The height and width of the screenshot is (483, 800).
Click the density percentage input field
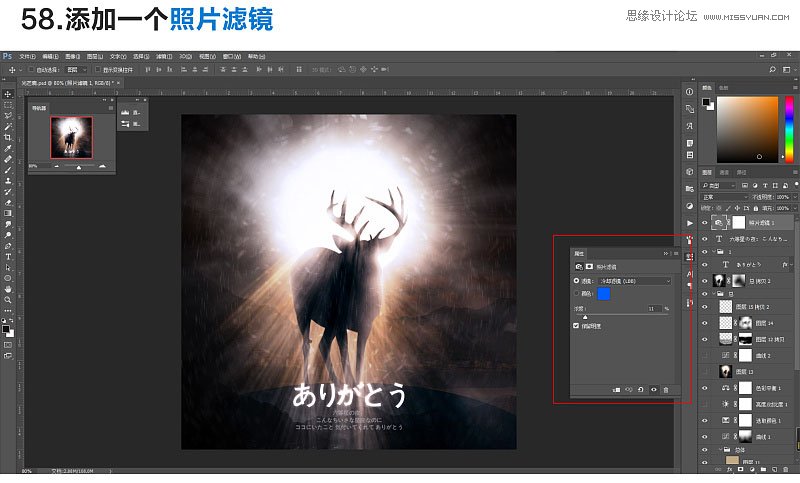655,309
